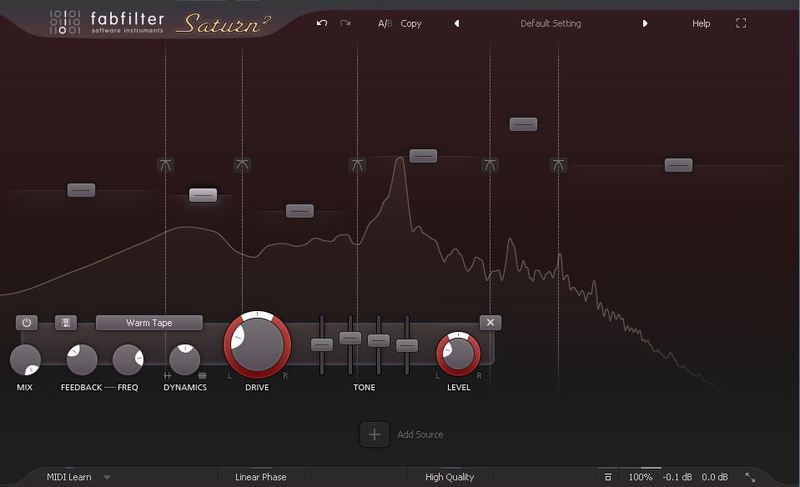This screenshot has width=800, height=487.
Task: Click the Add Source label
Action: [420, 434]
